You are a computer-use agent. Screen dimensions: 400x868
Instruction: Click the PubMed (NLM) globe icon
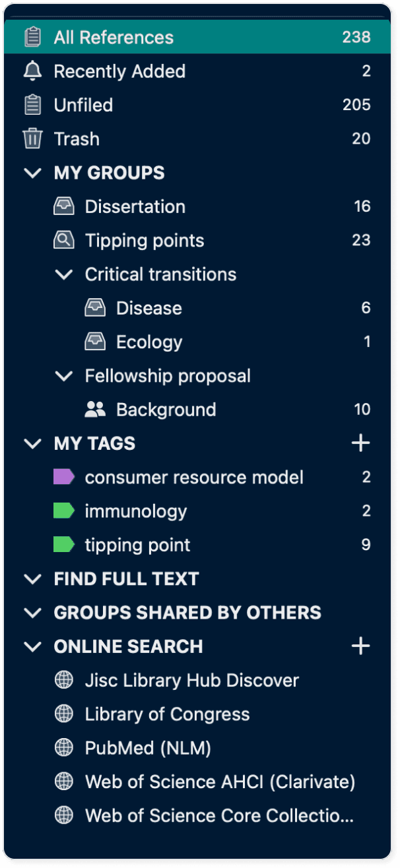click(x=63, y=748)
